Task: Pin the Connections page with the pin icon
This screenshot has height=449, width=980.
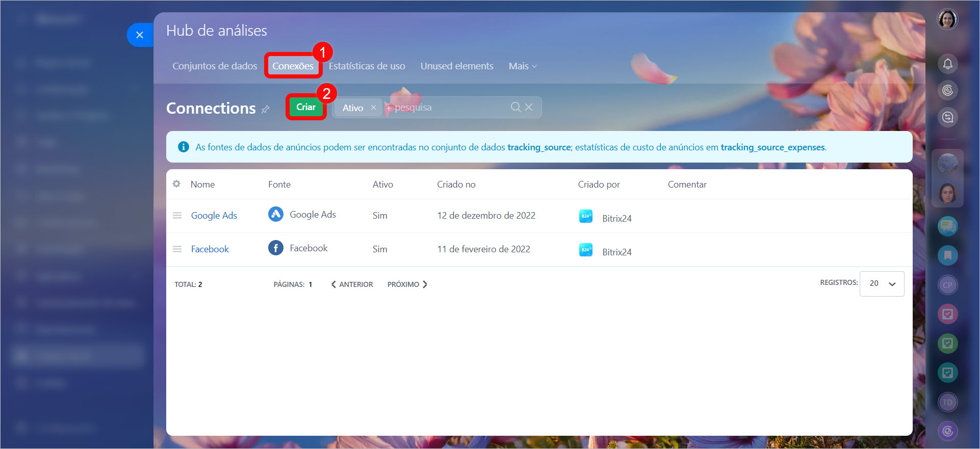Action: point(265,109)
